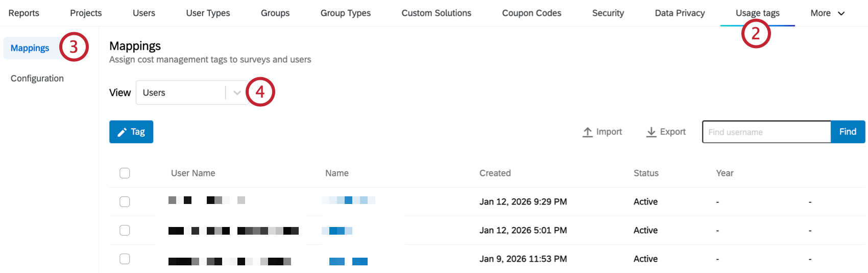
Task: Go to the Security tab
Action: (608, 13)
